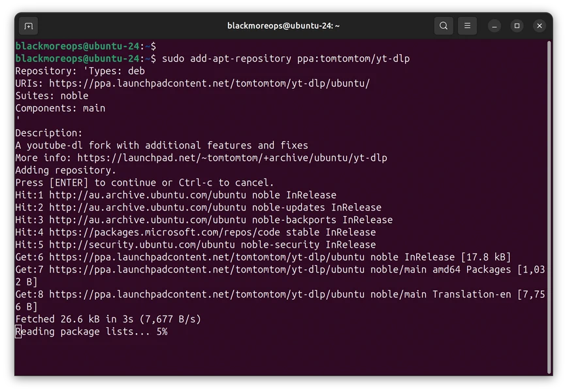Click the block cursor at Reading package lists

tap(18, 332)
